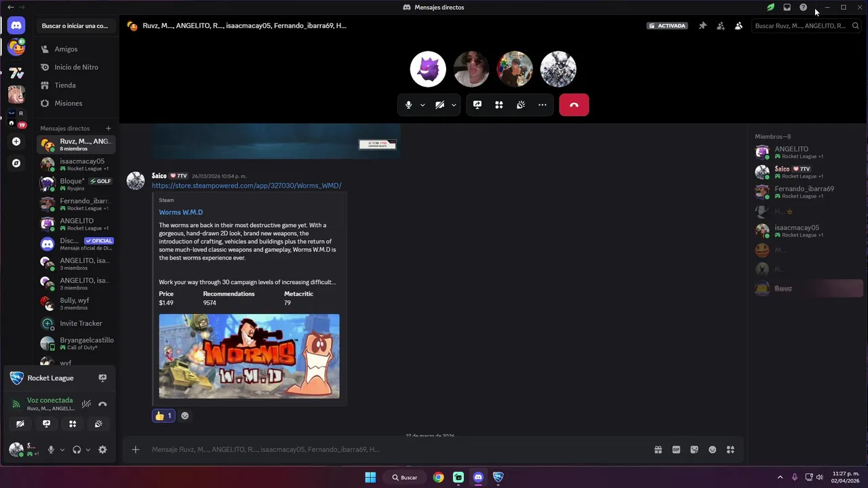
Task: Hang up with the red disconnect button
Action: click(574, 105)
